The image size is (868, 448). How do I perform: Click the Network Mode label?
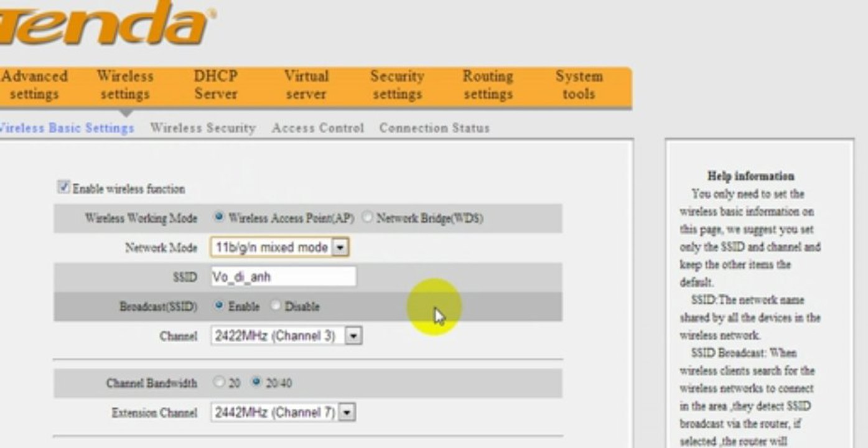coord(161,247)
